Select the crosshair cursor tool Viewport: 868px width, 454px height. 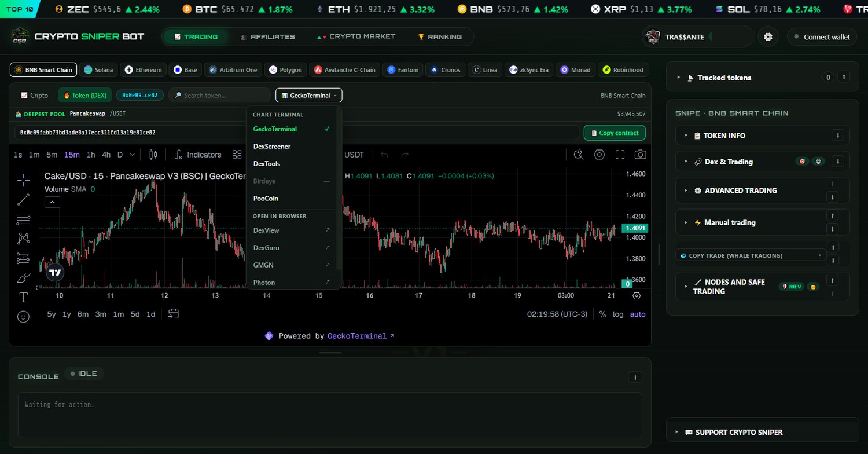pos(24,180)
